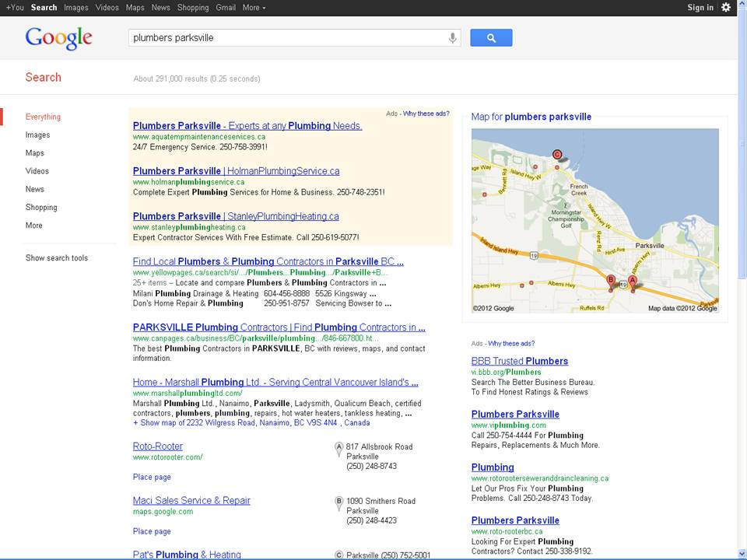Image resolution: width=747 pixels, height=560 pixels.
Task: Open Shopping in the top black bar
Action: pos(193,8)
